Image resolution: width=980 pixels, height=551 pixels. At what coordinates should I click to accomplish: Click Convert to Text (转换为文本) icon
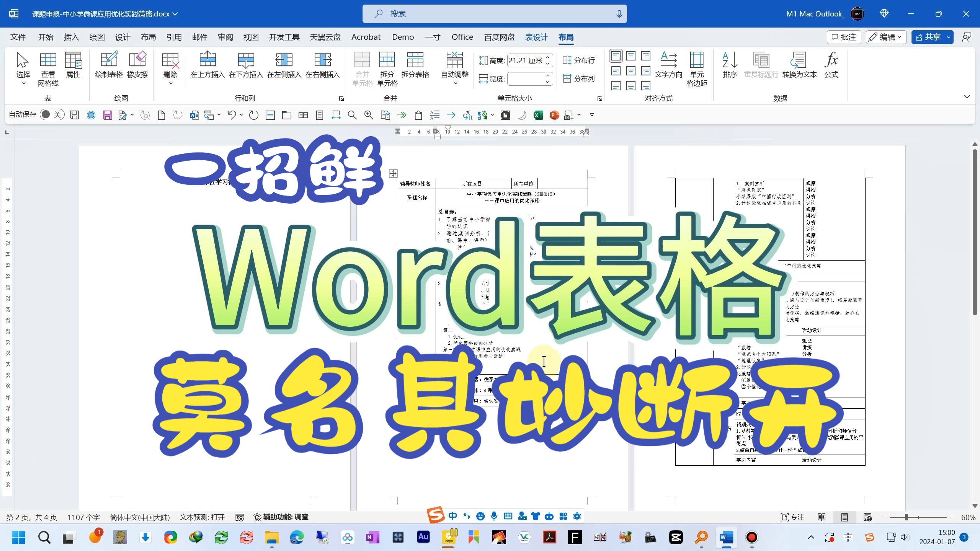[799, 65]
